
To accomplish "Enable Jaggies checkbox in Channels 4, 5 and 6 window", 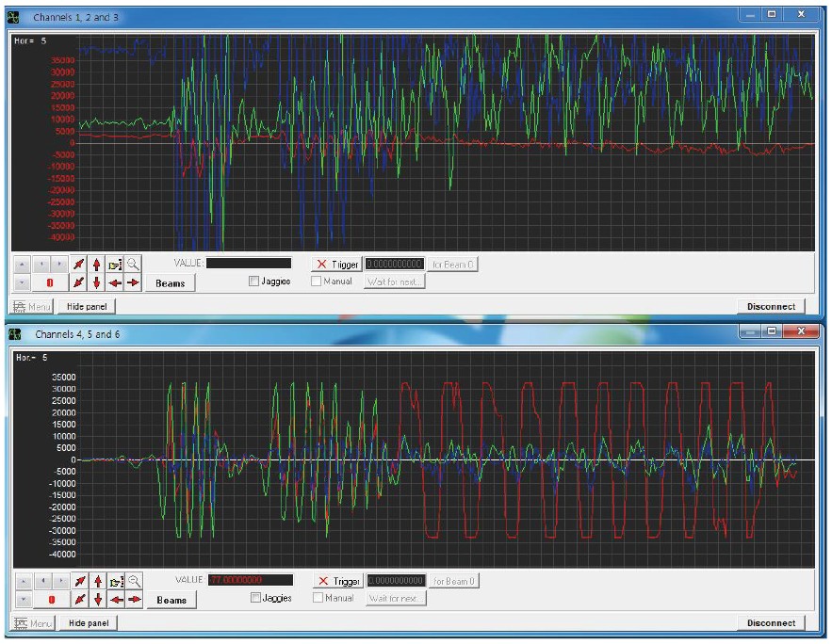I will click(x=255, y=598).
